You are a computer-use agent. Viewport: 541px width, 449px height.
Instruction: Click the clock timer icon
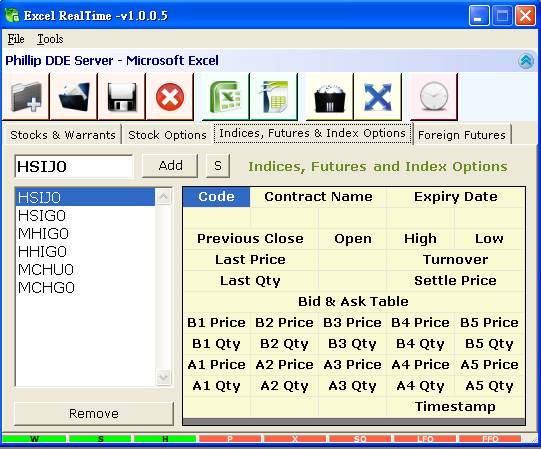(x=434, y=97)
